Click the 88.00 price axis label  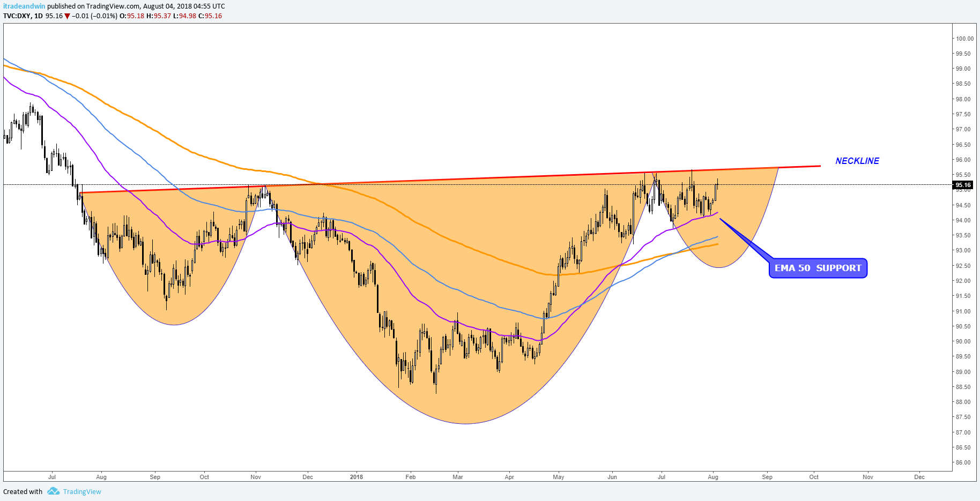point(963,402)
